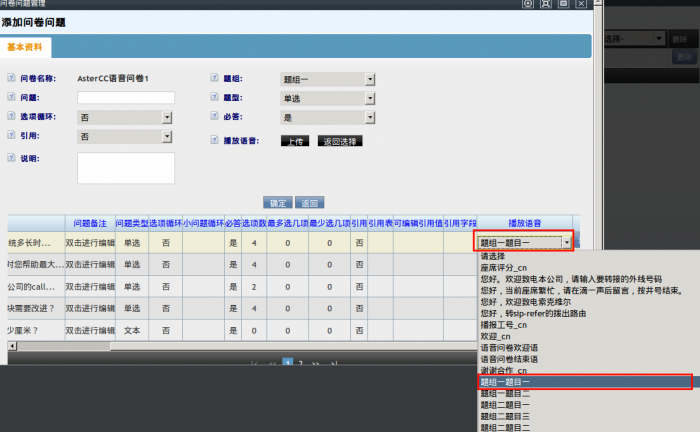
Task: Click the icon beside 问卷名称 label
Action: (12, 78)
